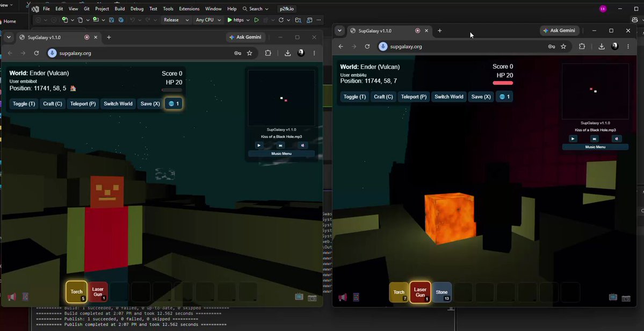
Task: Open the Release configuration dropdown in Visual Studio
Action: click(x=176, y=20)
